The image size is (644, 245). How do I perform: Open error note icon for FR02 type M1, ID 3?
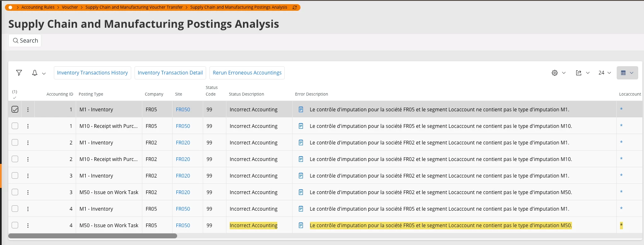(x=301, y=176)
